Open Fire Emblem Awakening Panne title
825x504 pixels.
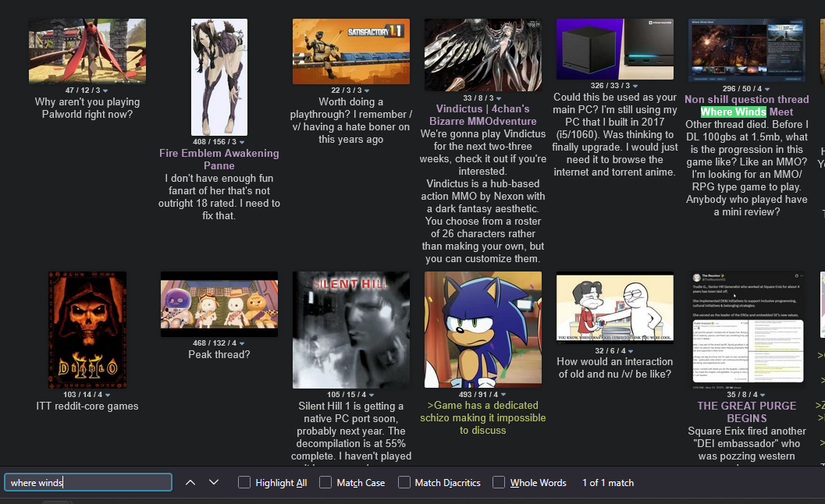219,159
